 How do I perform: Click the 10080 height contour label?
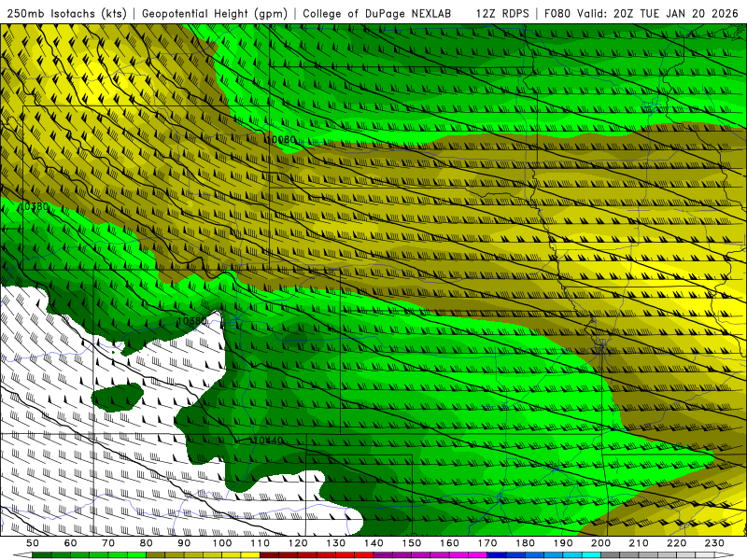280,139
